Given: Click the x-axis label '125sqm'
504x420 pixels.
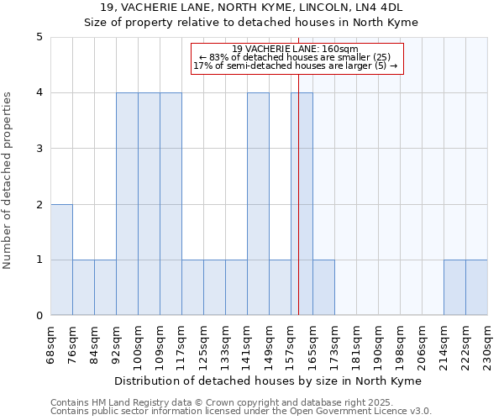Looking at the screenshot, I should (x=203, y=349).
